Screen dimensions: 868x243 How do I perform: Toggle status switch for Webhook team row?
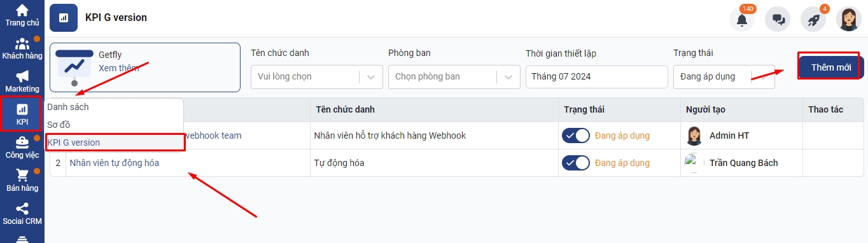click(576, 135)
